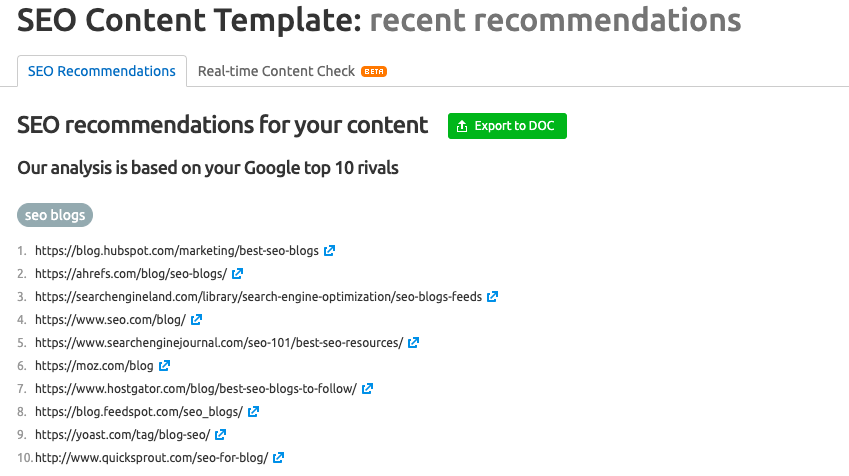Open the hostgator.com best-seo-blogs-to-follow link
Viewport: 849px width, 476px height.
tap(195, 389)
